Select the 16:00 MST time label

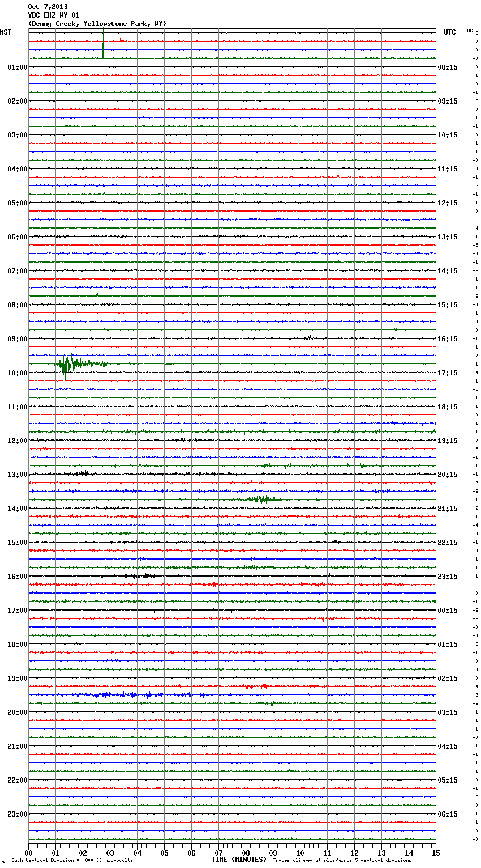click(x=18, y=577)
